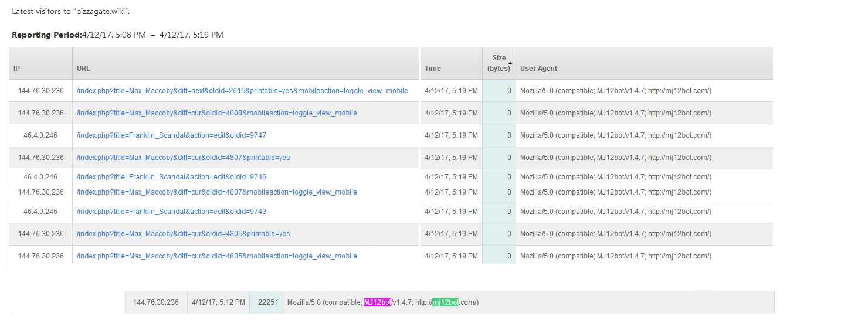Image resolution: width=868 pixels, height=327 pixels.
Task: Click the user agent text in oldid=9746 row
Action: tap(616, 177)
